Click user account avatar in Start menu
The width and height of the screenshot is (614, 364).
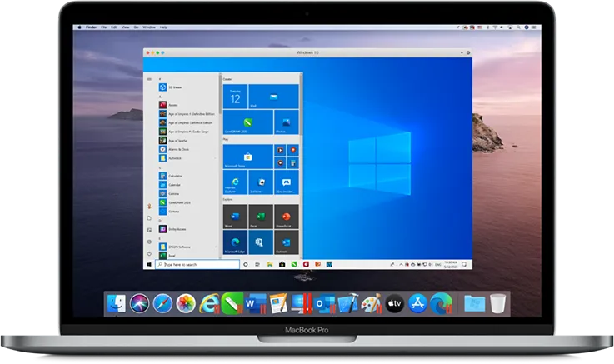click(x=149, y=206)
